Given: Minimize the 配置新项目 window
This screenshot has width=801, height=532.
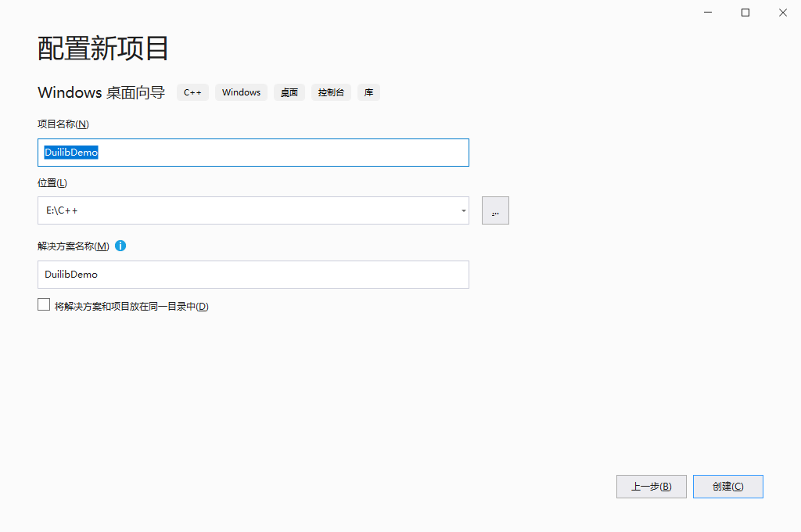Looking at the screenshot, I should [708, 13].
